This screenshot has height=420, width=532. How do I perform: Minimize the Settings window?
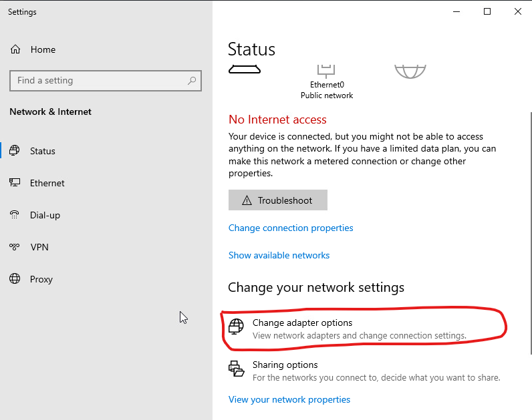coord(456,11)
